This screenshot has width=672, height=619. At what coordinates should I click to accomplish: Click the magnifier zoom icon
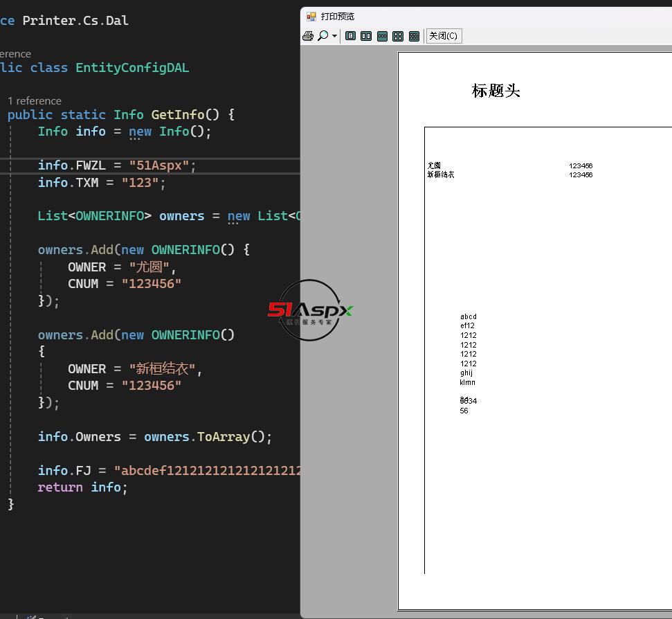323,36
